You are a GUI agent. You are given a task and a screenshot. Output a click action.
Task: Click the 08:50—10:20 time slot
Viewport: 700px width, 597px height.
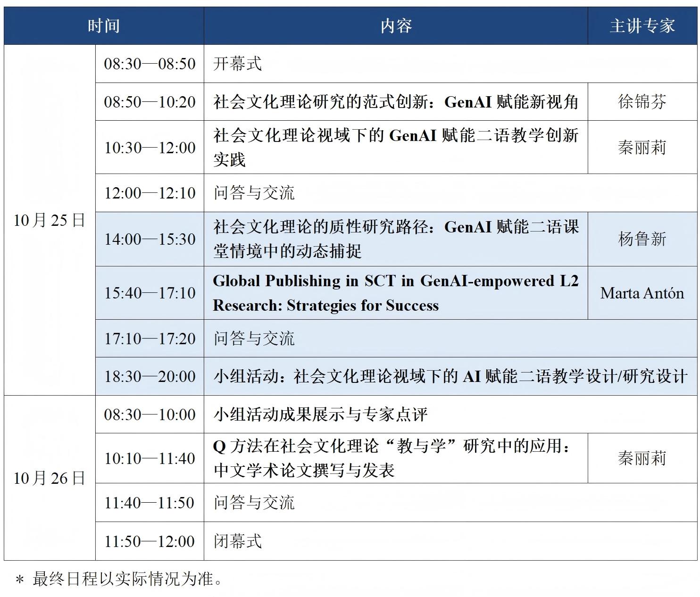[150, 102]
